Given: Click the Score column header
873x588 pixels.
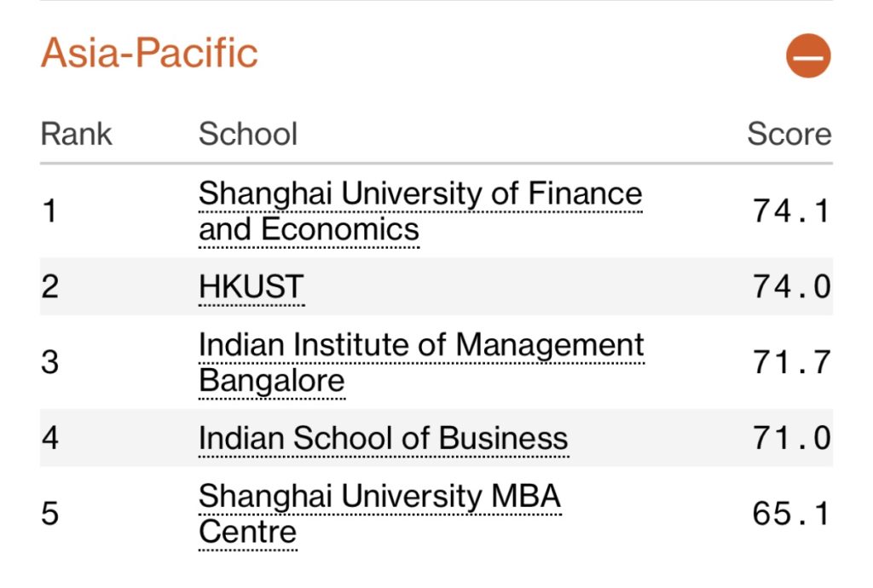Looking at the screenshot, I should [x=789, y=134].
